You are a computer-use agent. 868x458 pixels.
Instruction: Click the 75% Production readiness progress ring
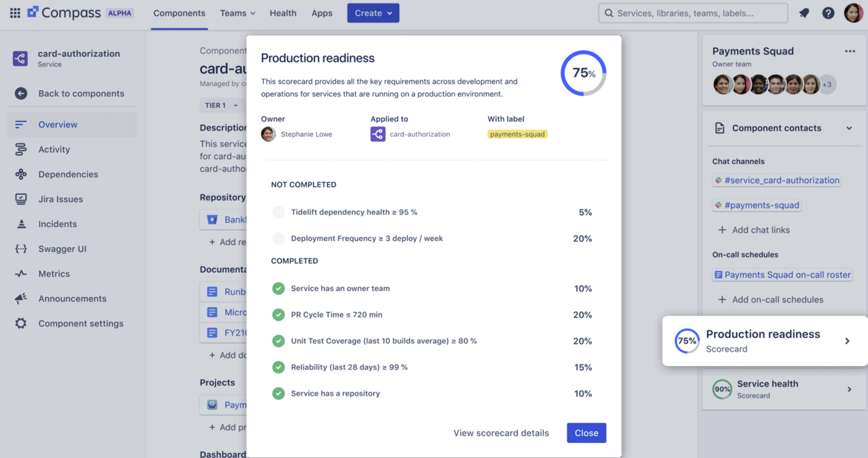click(583, 72)
